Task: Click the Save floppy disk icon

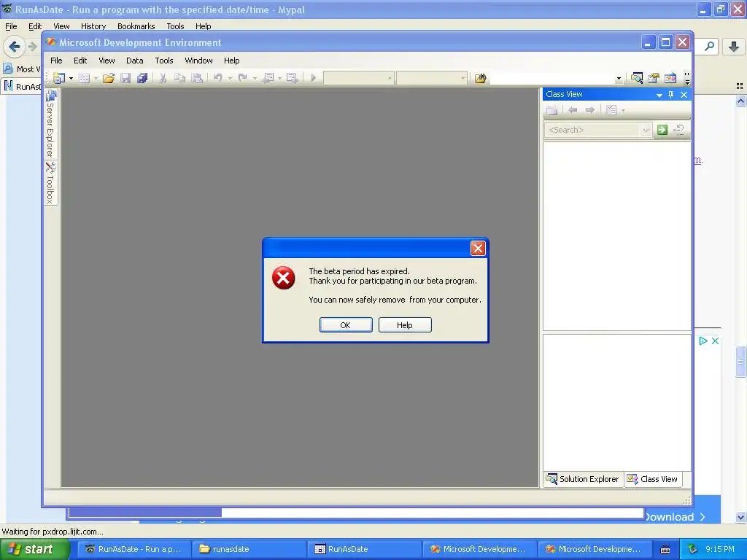Action: click(125, 78)
